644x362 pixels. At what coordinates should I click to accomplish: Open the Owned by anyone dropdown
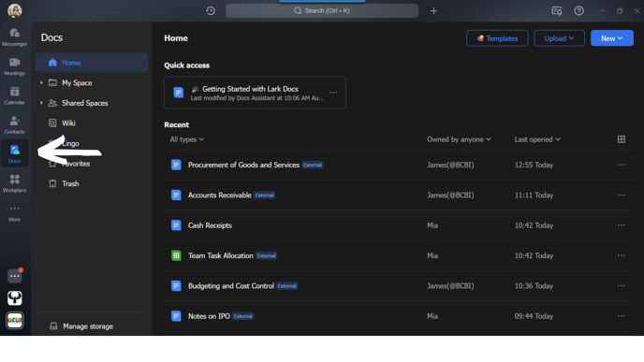459,139
